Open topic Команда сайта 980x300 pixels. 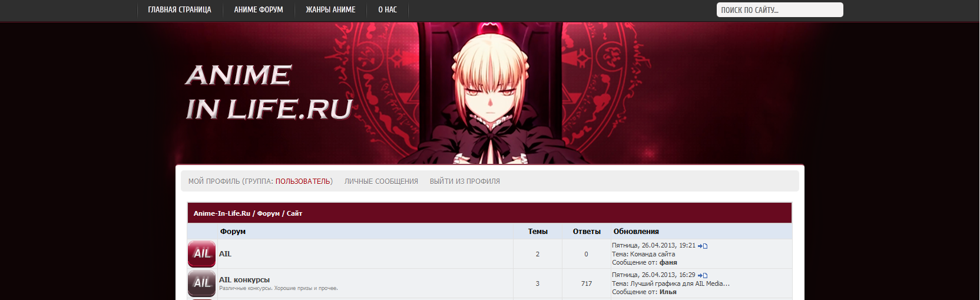point(653,254)
